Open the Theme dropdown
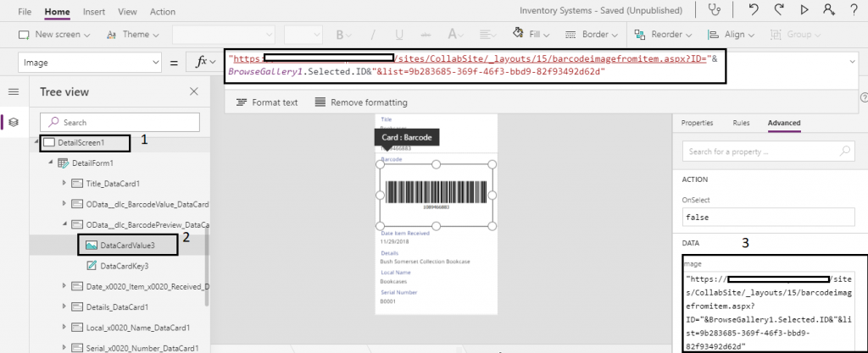Image resolution: width=868 pixels, height=353 pixels. [x=133, y=34]
